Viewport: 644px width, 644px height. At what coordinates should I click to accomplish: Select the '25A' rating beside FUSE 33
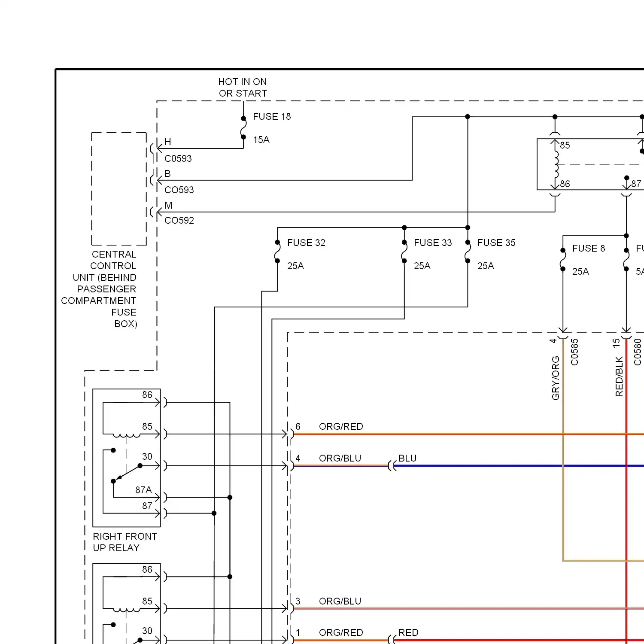[422, 266]
